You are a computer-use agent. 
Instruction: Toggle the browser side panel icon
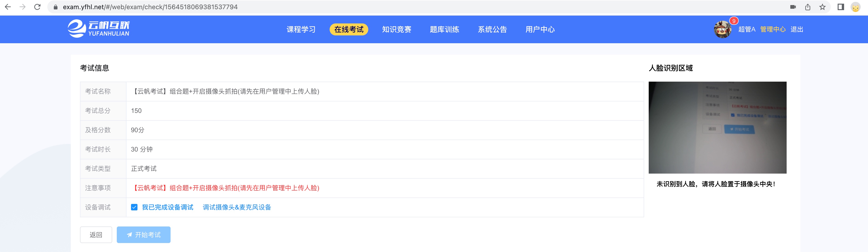pos(841,7)
